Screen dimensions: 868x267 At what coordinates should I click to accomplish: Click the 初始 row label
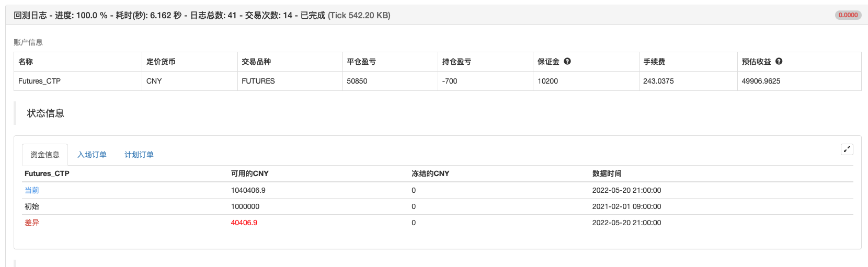point(32,206)
